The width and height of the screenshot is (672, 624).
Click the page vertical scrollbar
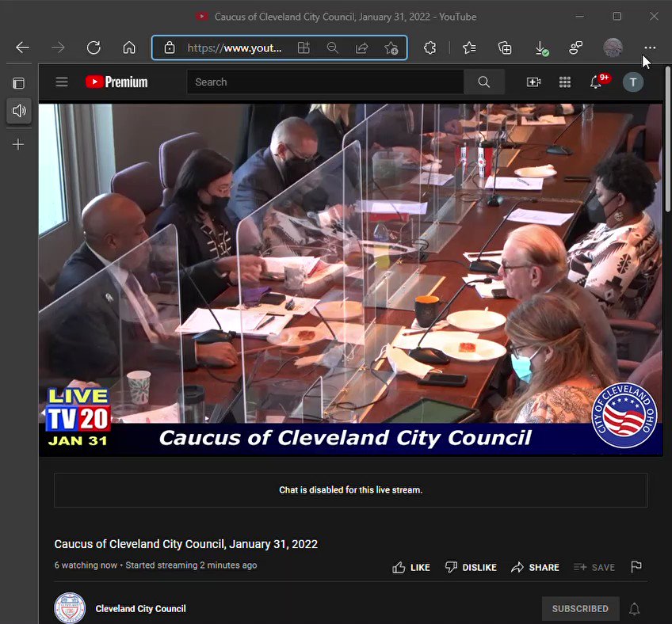point(668,139)
